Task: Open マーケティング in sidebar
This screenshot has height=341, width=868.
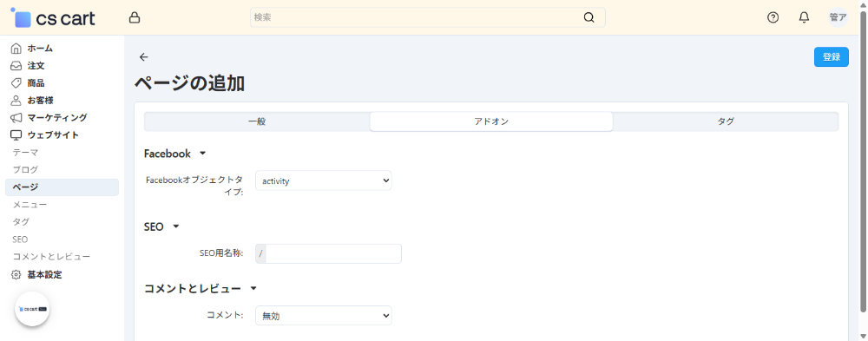Action: [57, 118]
